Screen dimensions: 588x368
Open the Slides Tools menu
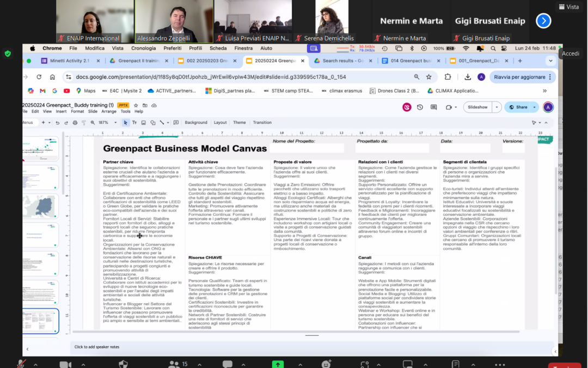[125, 112]
